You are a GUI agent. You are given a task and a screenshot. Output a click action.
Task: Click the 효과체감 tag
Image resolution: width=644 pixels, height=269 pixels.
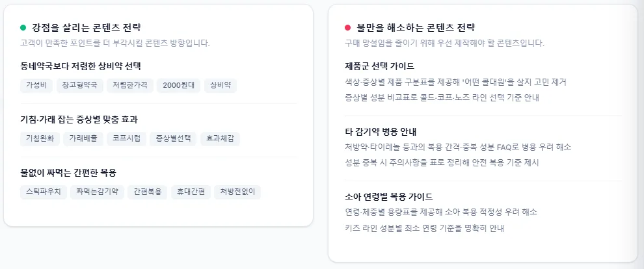click(x=220, y=138)
